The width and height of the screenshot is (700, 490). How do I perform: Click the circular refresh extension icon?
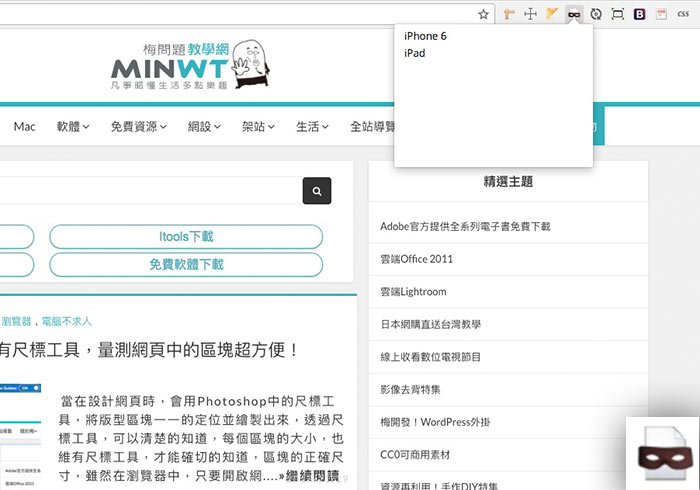coord(596,14)
